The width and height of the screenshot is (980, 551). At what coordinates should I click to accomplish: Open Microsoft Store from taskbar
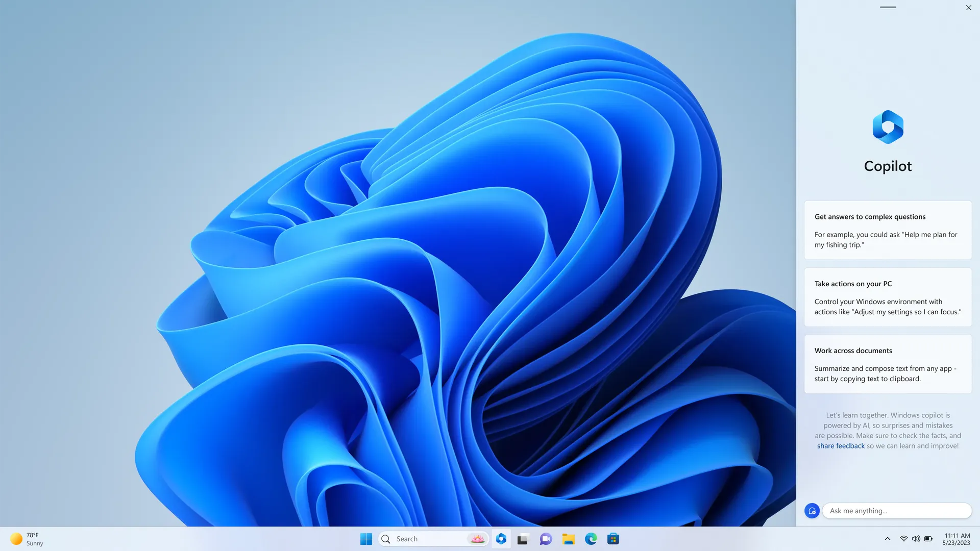click(612, 538)
